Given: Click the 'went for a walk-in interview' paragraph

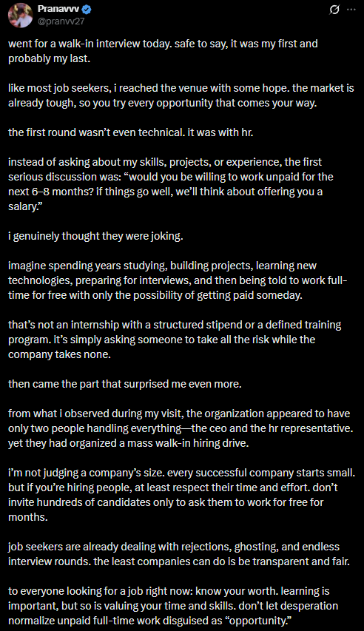Looking at the screenshot, I should coord(163,51).
